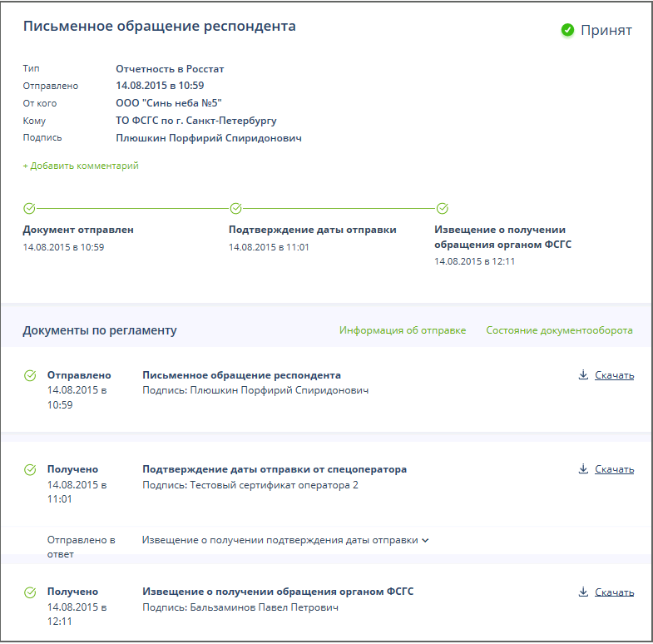The height and width of the screenshot is (644, 653).
Task: Click download icon for Письменное обращение респондента
Action: (583, 375)
